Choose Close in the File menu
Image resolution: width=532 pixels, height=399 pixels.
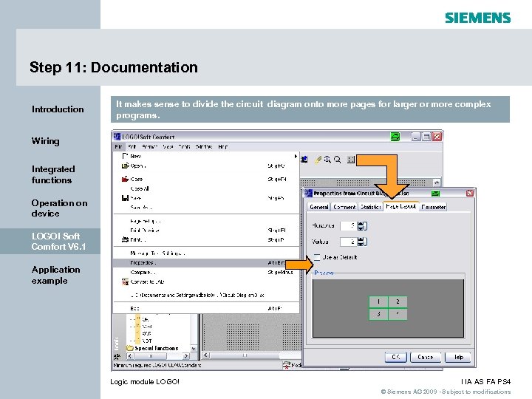206,179
